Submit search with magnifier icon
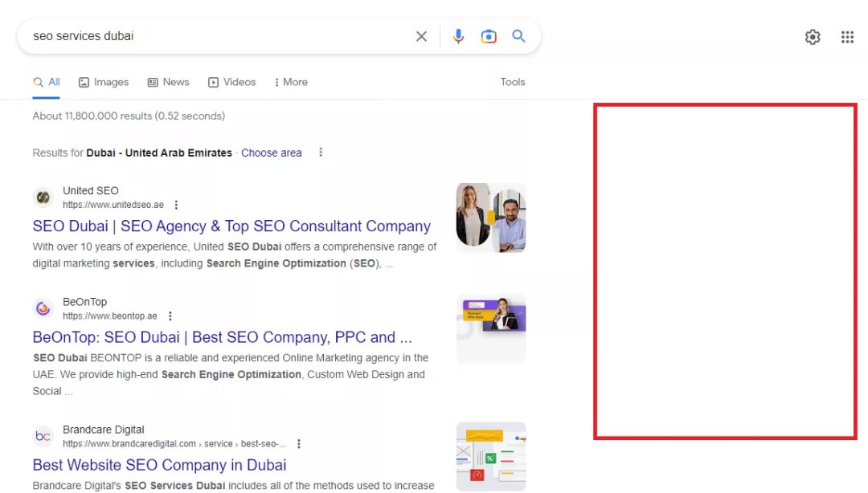The height and width of the screenshot is (493, 868). point(518,36)
